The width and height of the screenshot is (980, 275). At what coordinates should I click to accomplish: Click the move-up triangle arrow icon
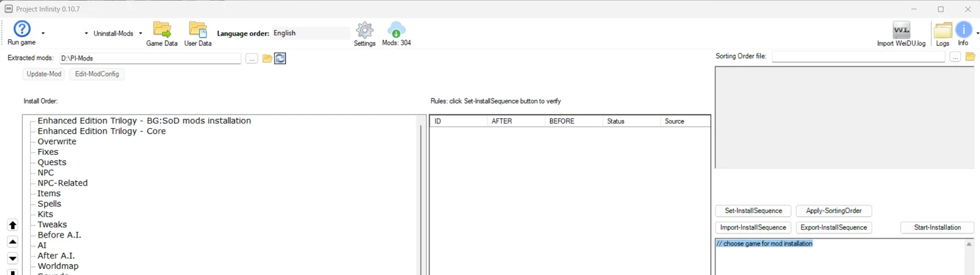[13, 242]
